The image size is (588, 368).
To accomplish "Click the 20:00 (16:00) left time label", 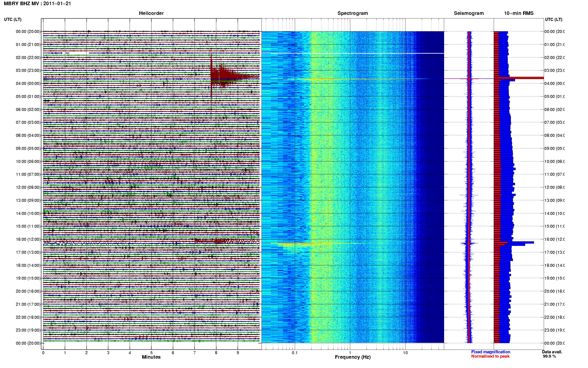I will tap(28, 291).
